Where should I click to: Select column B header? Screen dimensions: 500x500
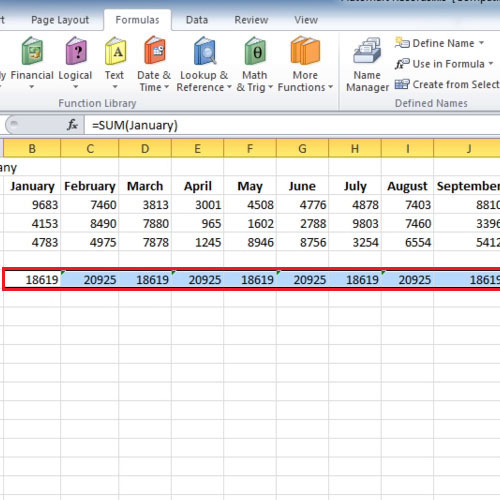(32, 148)
